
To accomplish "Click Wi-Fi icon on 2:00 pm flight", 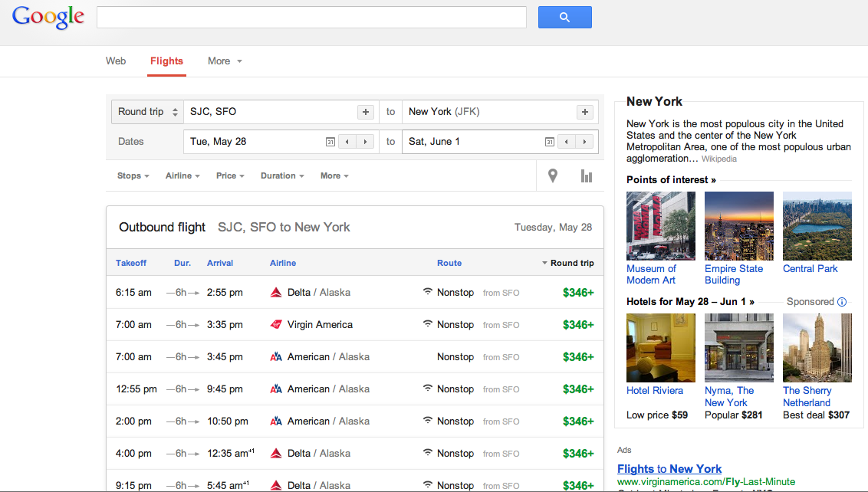I will point(427,420).
